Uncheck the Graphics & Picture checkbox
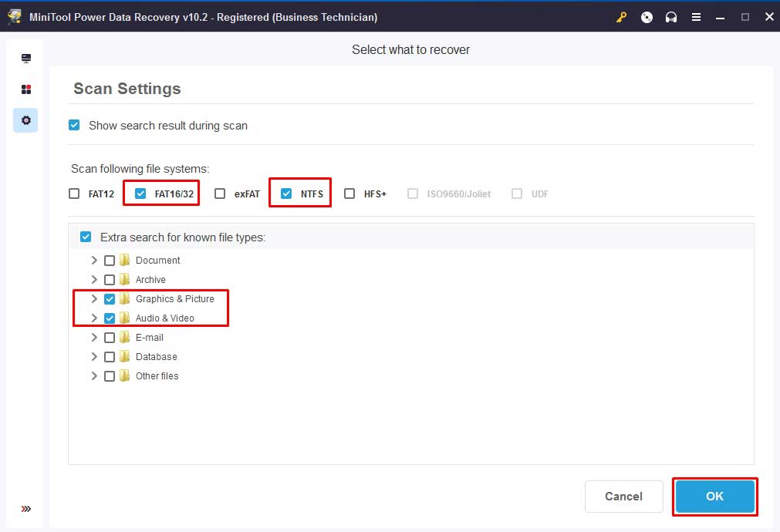The width and height of the screenshot is (780, 532). coord(110,299)
